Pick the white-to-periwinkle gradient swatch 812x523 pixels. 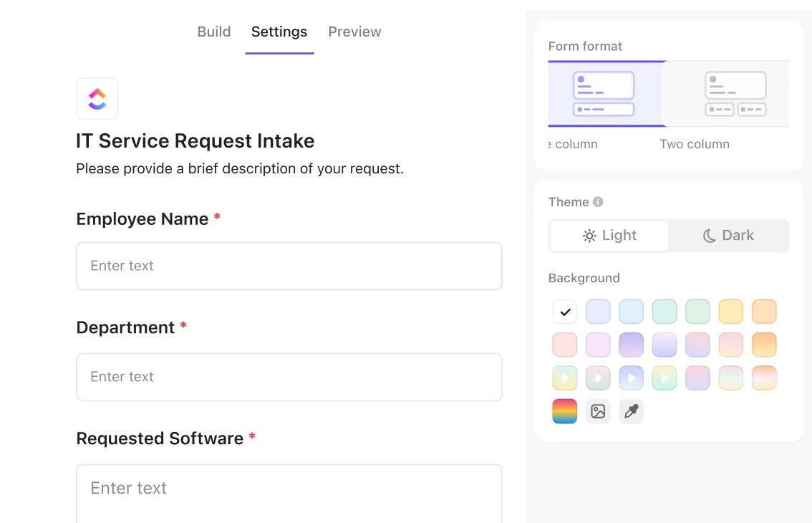point(664,345)
